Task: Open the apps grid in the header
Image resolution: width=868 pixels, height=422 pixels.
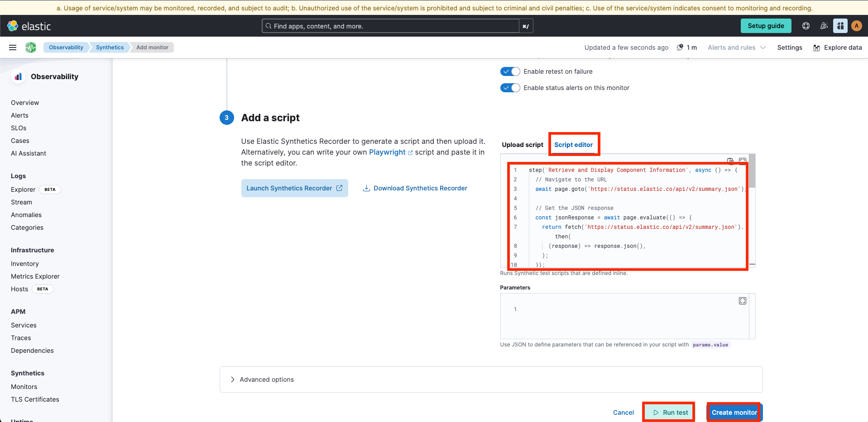Action: [840, 26]
